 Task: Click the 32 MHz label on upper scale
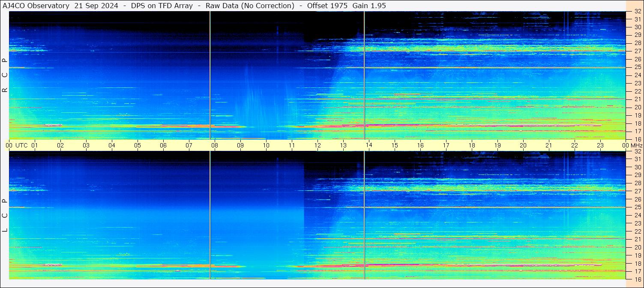coord(637,12)
